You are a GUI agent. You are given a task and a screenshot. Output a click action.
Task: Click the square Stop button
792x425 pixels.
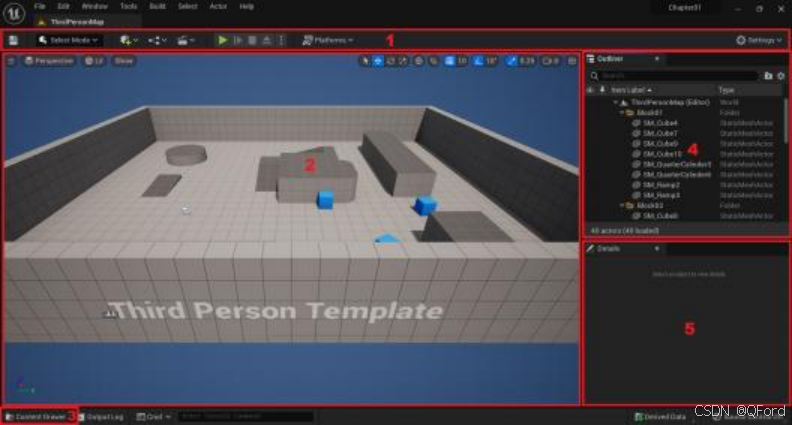point(252,40)
